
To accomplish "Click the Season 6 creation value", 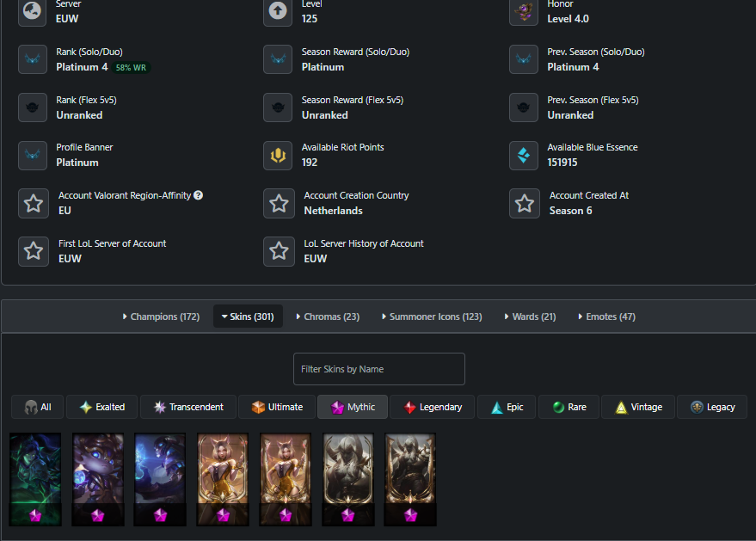I will 571,211.
